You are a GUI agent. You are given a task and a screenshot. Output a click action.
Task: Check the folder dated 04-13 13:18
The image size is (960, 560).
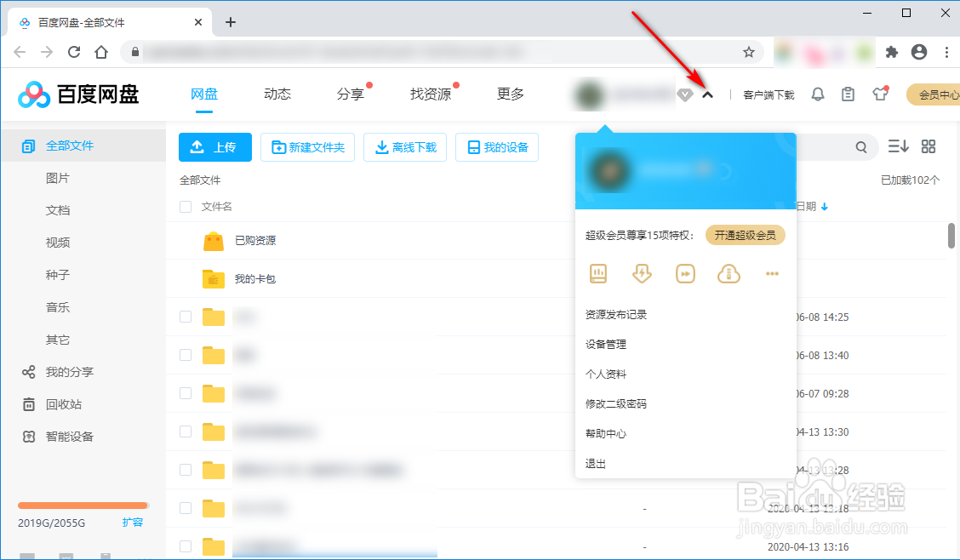[x=186, y=508]
